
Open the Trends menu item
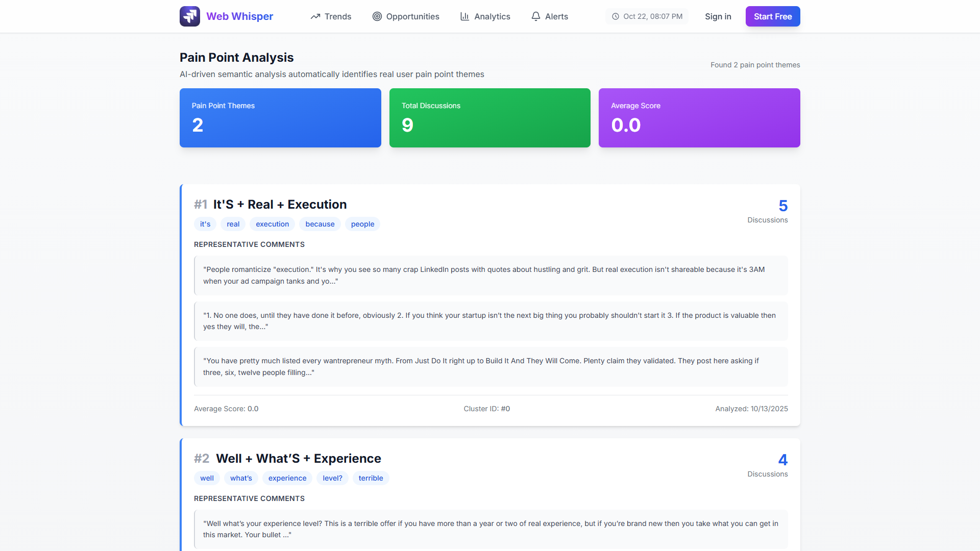[x=337, y=16]
